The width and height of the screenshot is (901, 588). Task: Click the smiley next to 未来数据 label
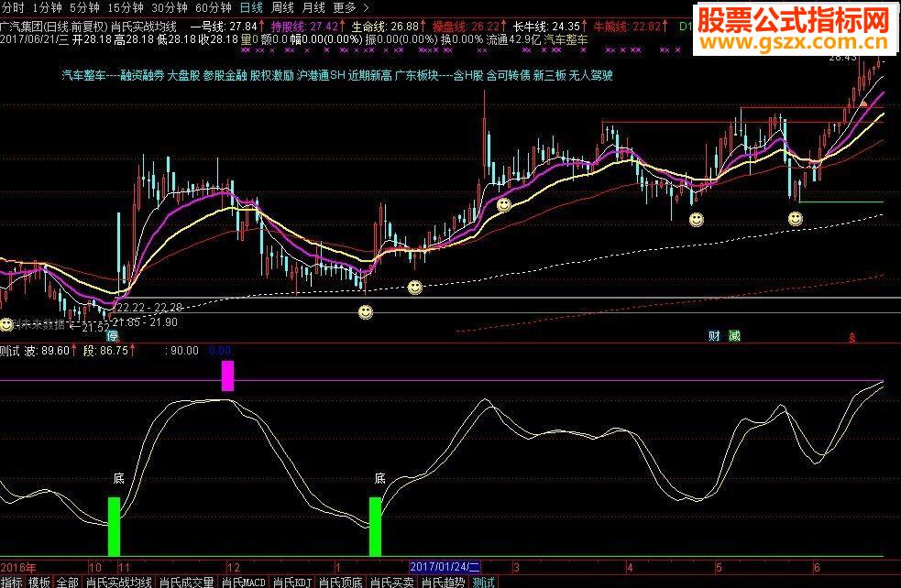click(6, 325)
